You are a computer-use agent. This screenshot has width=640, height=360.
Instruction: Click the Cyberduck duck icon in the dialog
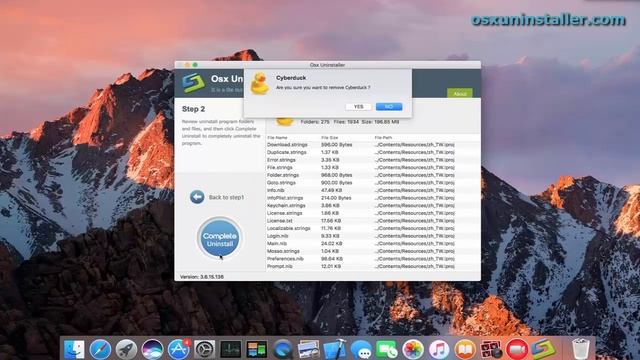260,84
